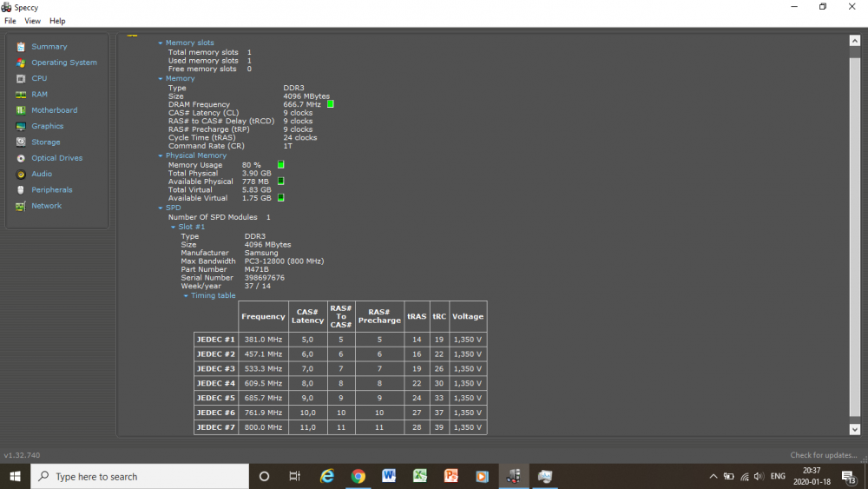Open Cortana circle icon on taskbar
Screen dimensions: 868x489
[264, 476]
